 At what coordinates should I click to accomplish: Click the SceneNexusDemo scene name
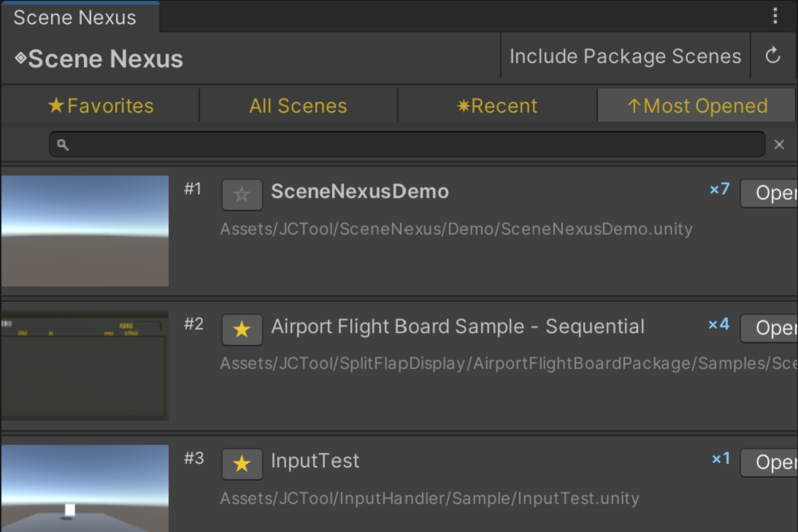coord(360,191)
